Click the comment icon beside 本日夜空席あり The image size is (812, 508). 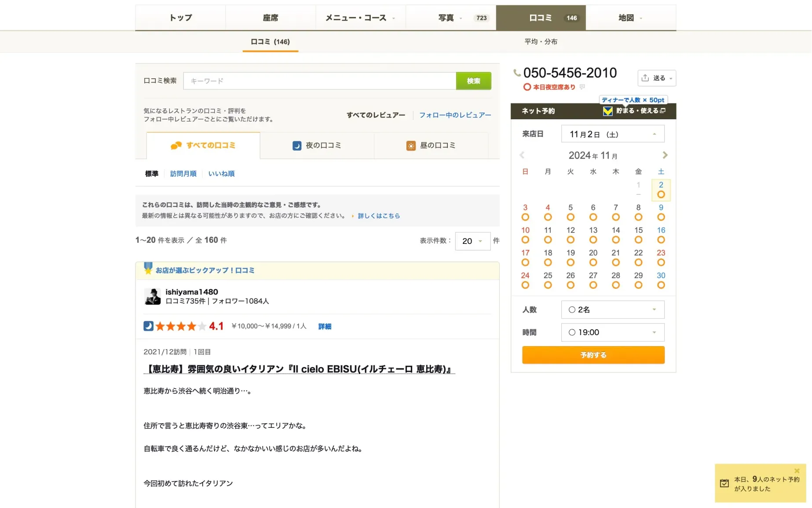click(x=582, y=87)
